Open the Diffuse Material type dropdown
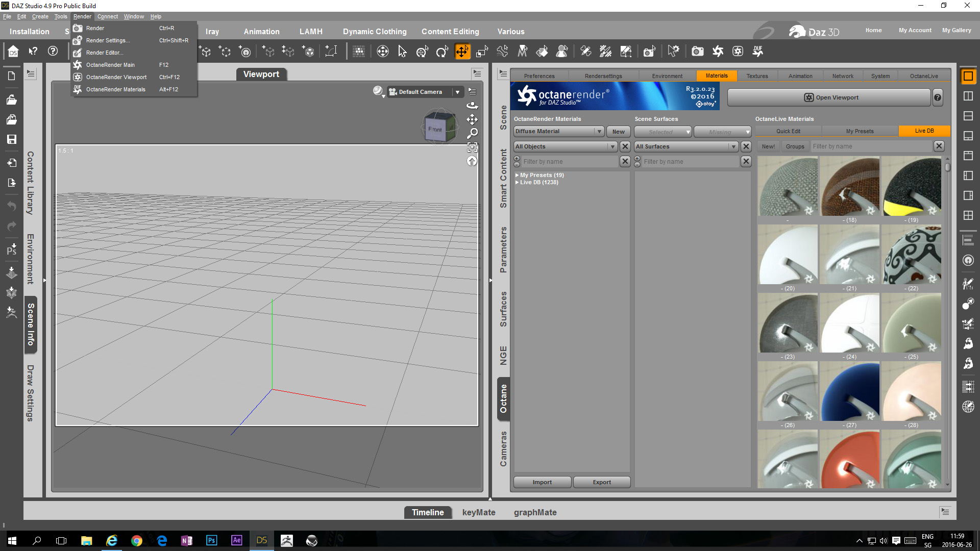The width and height of the screenshot is (980, 551). tap(558, 132)
